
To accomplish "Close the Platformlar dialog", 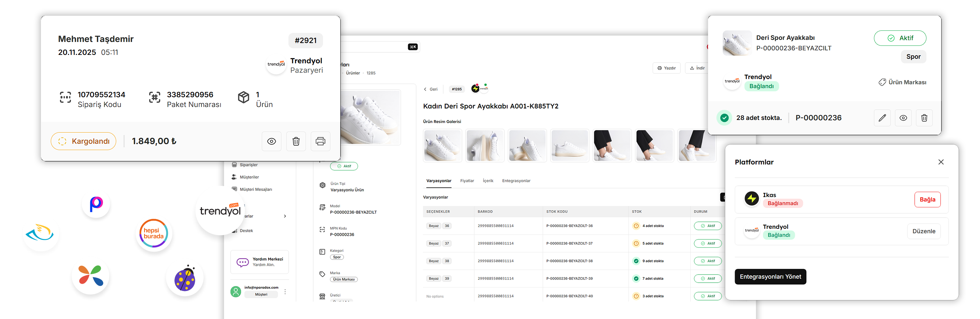I will coord(941,162).
